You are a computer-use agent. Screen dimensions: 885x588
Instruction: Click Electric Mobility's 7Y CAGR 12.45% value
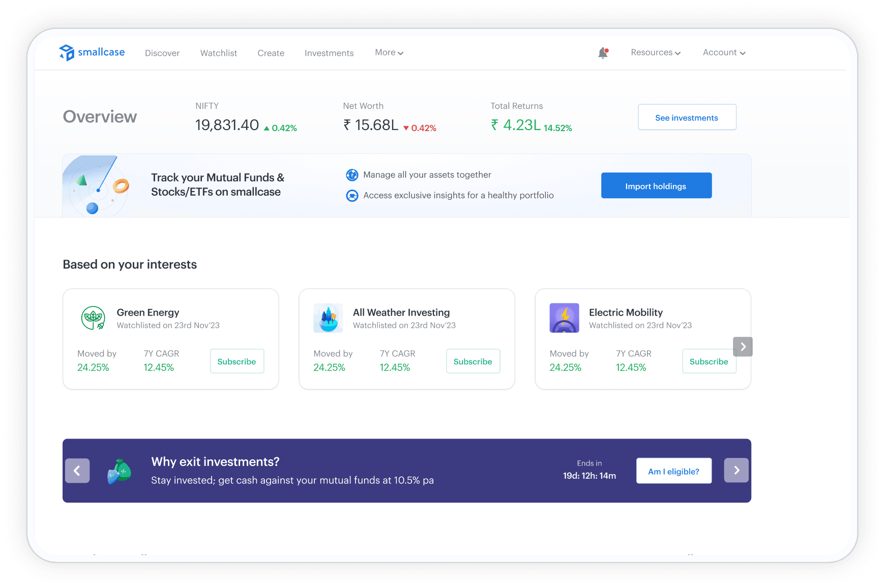pyautogui.click(x=631, y=367)
